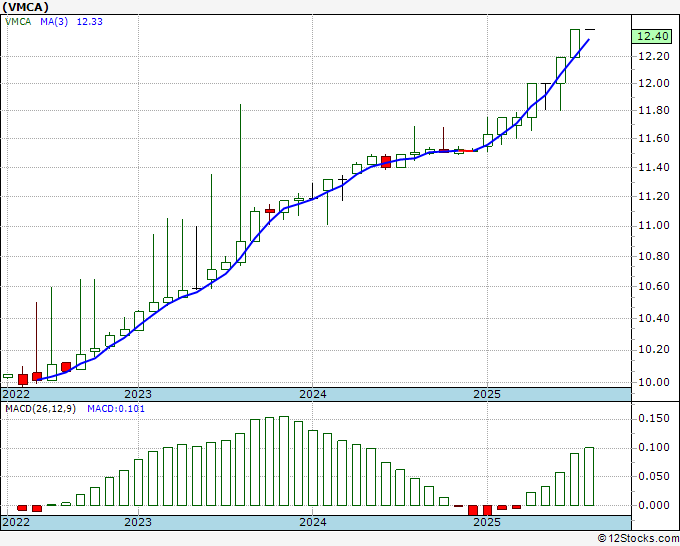The image size is (680, 546).
Task: Click the rightmost green MACD histogram bar
Action: click(589, 476)
